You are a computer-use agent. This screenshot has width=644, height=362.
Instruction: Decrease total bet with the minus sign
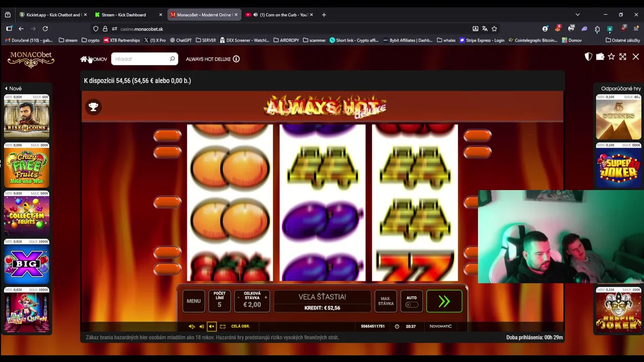(239, 298)
